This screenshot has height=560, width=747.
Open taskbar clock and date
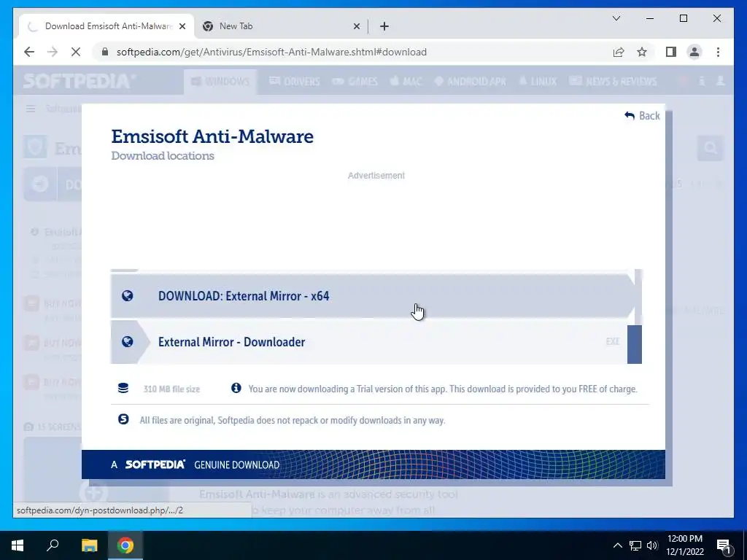[x=684, y=545]
